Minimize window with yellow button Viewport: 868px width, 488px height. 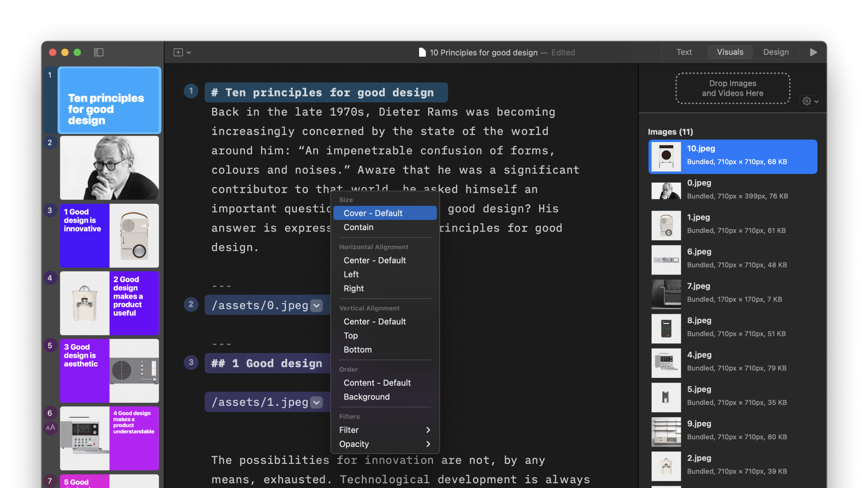pos(65,53)
